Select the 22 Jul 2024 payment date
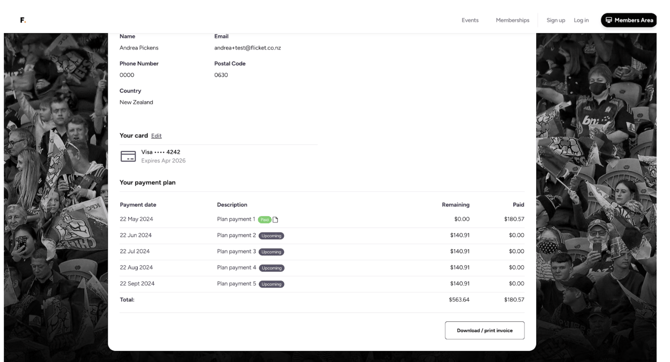 coord(135,252)
